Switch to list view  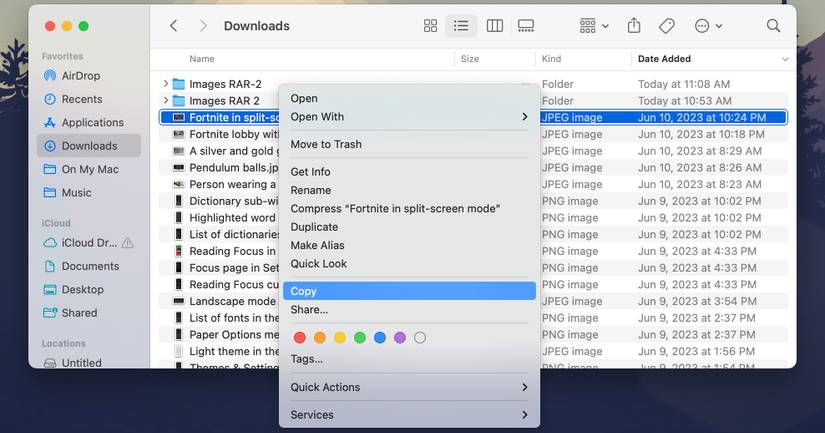tap(461, 26)
